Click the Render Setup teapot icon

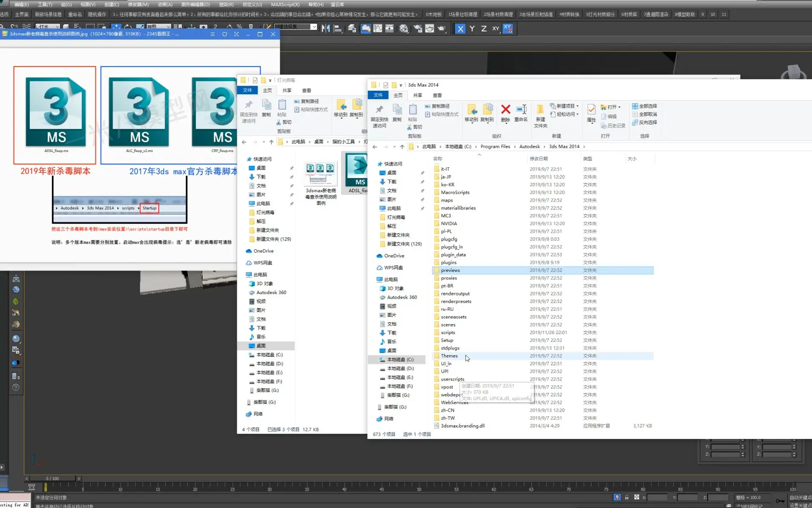pyautogui.click(x=418, y=29)
